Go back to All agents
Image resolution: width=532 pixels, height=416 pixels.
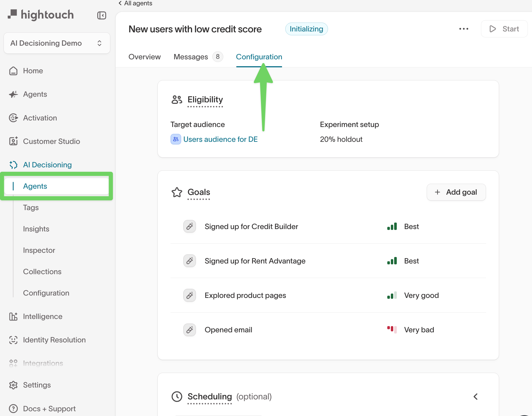pyautogui.click(x=136, y=3)
